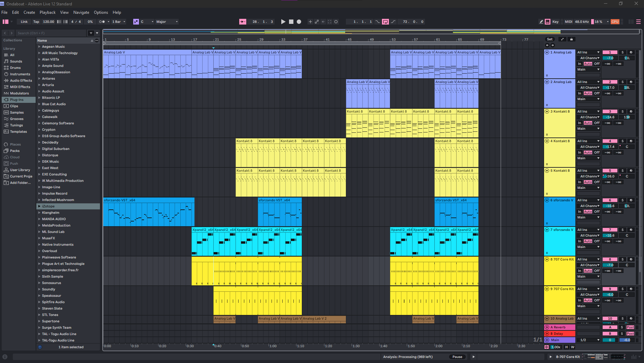Adjust track 1 volume slider showing -7.0

[x=610, y=58]
